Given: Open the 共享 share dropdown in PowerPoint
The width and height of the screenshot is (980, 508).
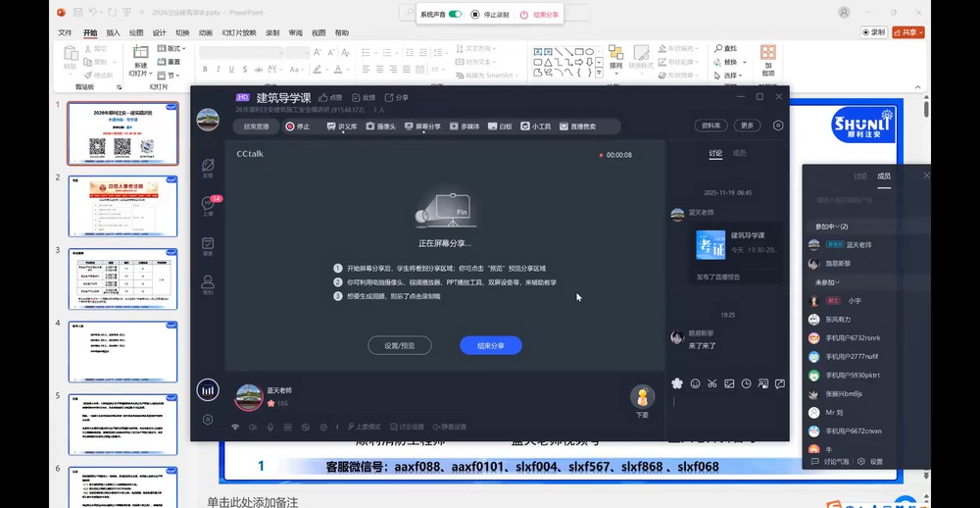Looking at the screenshot, I should coord(908,32).
